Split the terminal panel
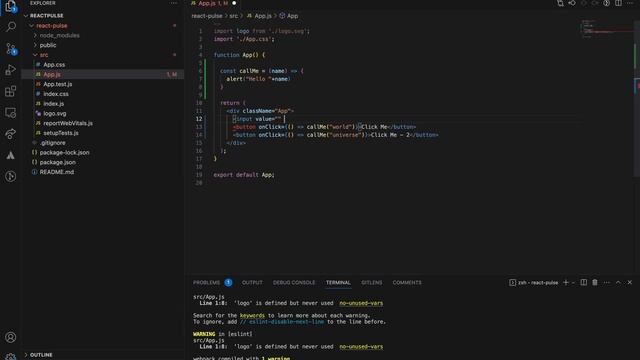This screenshot has height=360, width=640. coord(584,282)
